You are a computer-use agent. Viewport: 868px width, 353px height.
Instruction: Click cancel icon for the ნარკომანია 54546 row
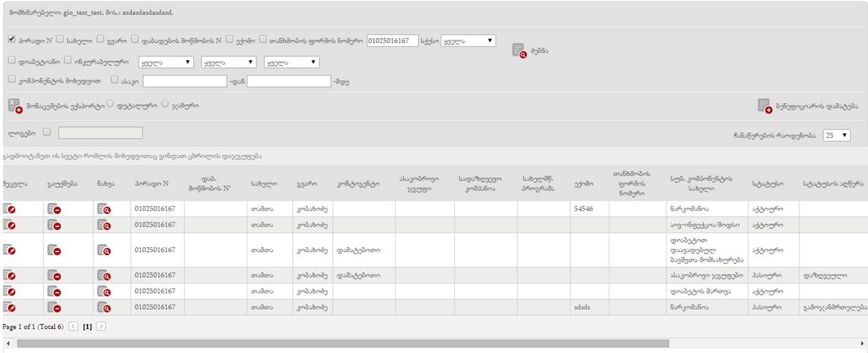[x=54, y=209]
